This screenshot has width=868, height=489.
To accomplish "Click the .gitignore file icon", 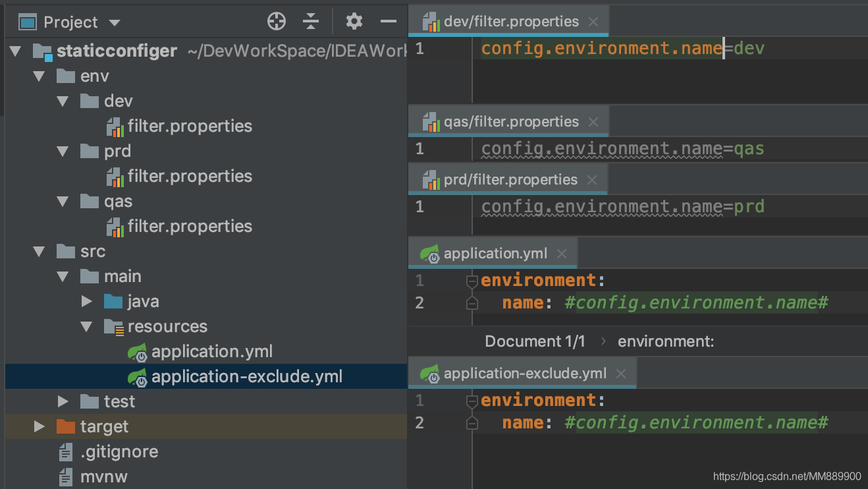I will coord(66,452).
